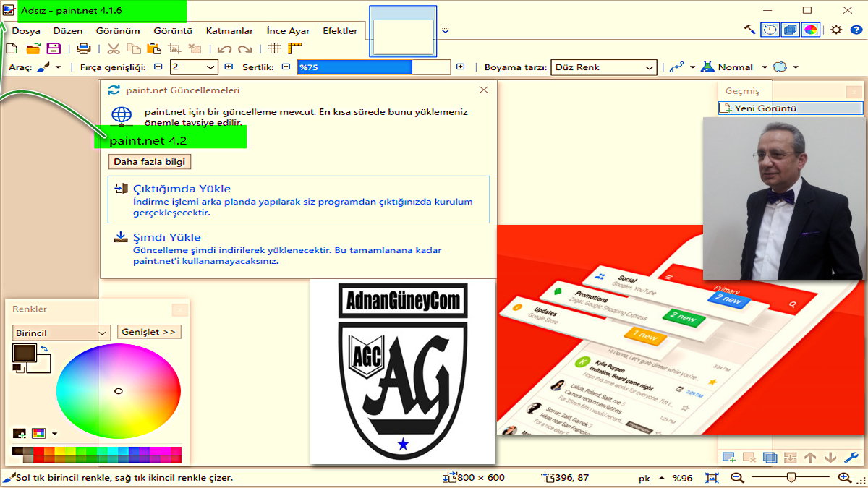Toggle the Colors window icon
This screenshot has height=488, width=868.
(x=811, y=30)
